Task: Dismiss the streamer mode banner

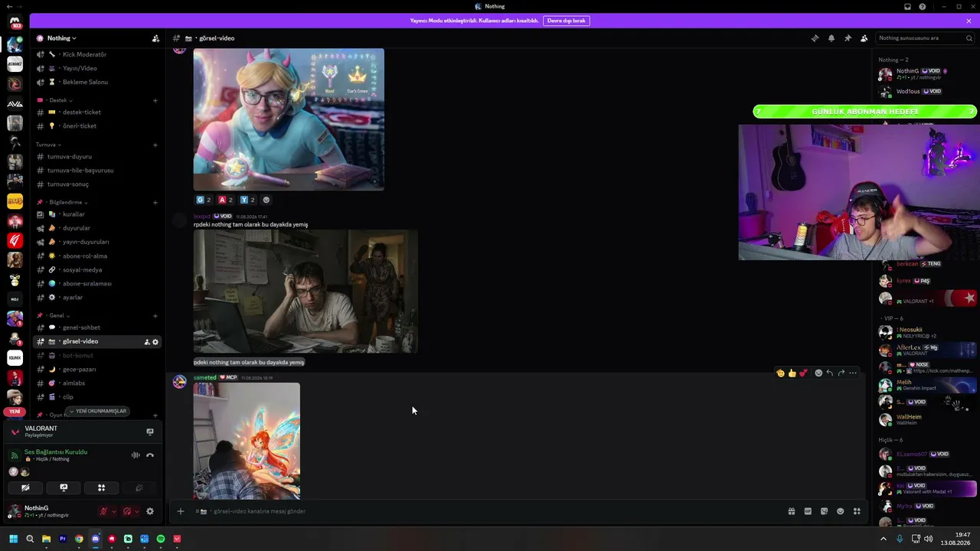Action: pos(969,21)
